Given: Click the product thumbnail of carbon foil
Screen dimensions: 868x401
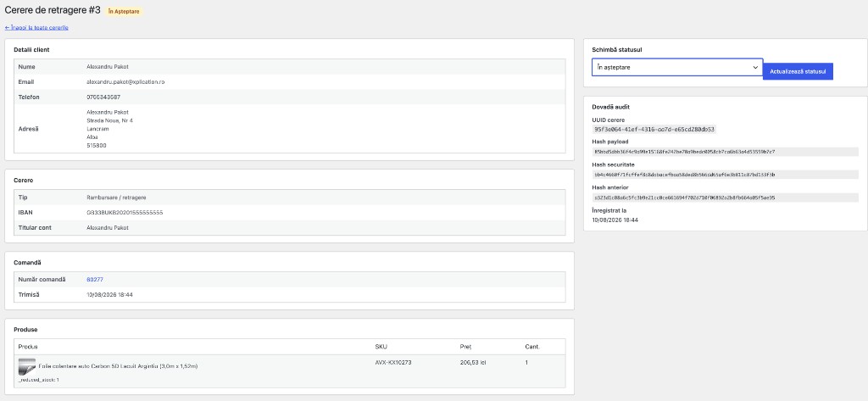Looking at the screenshot, I should tap(27, 366).
